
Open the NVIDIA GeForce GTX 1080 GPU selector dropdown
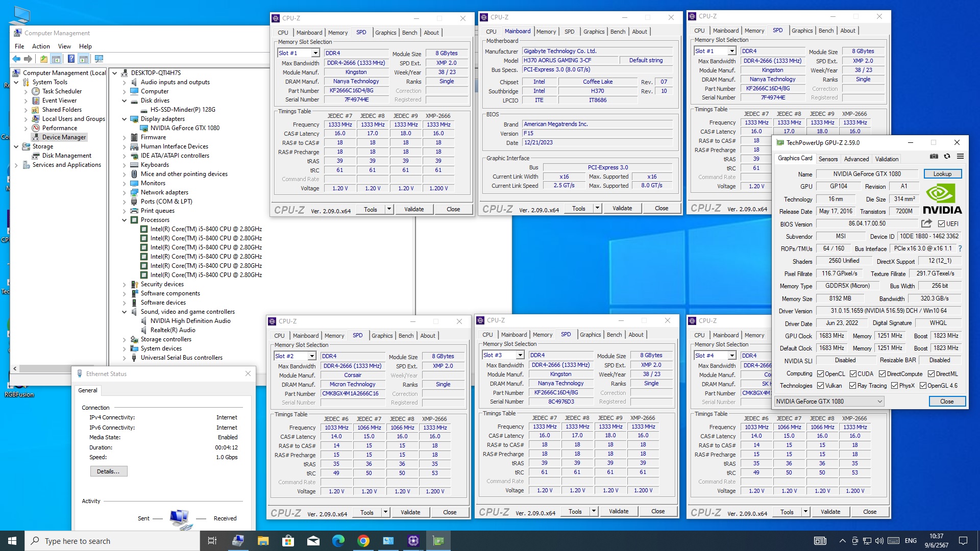tap(829, 402)
